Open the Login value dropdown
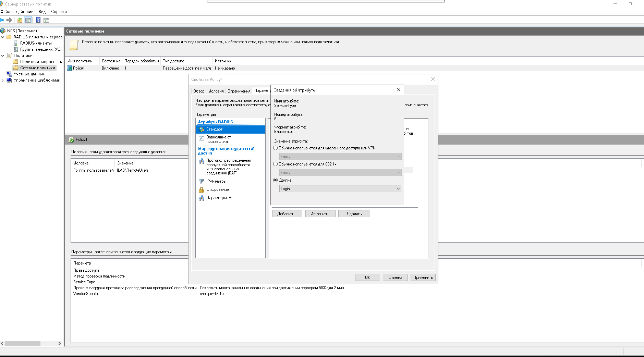The height and width of the screenshot is (357, 644). 340,189
